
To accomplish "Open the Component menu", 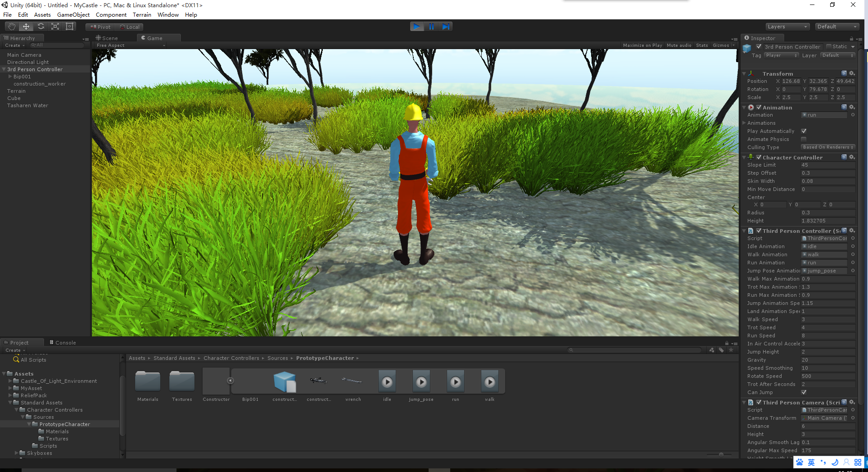I will pyautogui.click(x=111, y=15).
